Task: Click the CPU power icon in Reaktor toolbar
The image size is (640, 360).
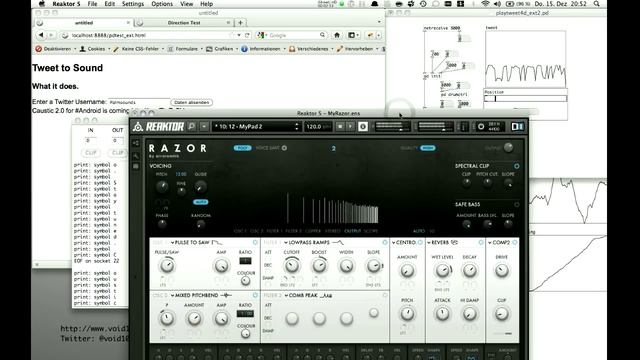Action: 481,127
